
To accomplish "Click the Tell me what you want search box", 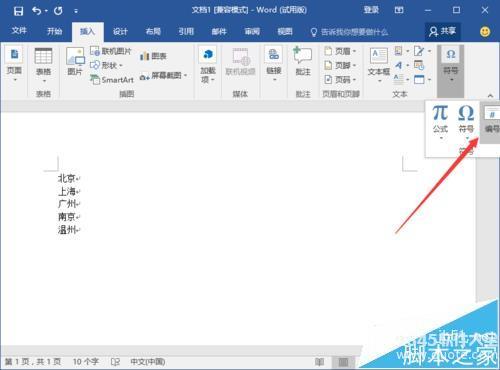I will tap(349, 32).
